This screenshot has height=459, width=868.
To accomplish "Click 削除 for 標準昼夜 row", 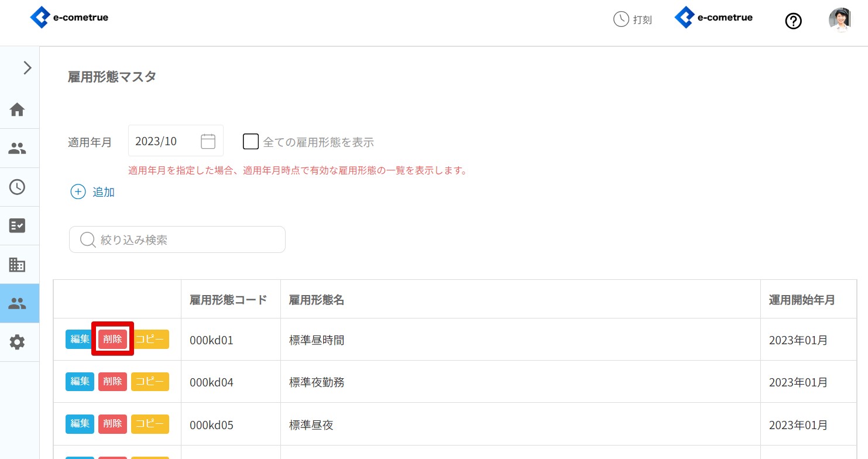I will (x=112, y=424).
